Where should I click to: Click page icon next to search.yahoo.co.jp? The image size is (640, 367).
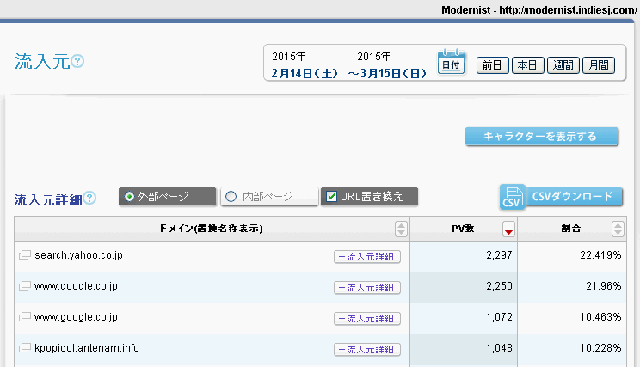25,255
